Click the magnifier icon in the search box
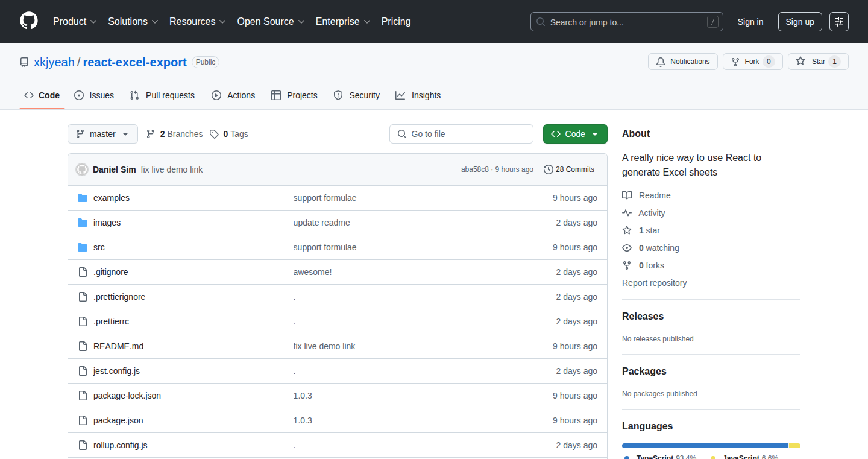 [x=541, y=22]
